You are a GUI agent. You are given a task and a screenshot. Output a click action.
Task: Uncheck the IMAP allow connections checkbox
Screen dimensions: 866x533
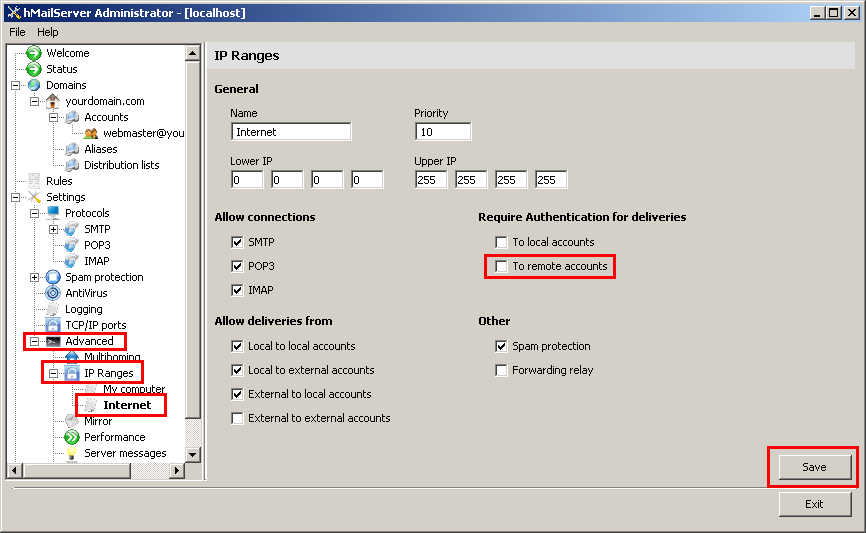pos(237,290)
